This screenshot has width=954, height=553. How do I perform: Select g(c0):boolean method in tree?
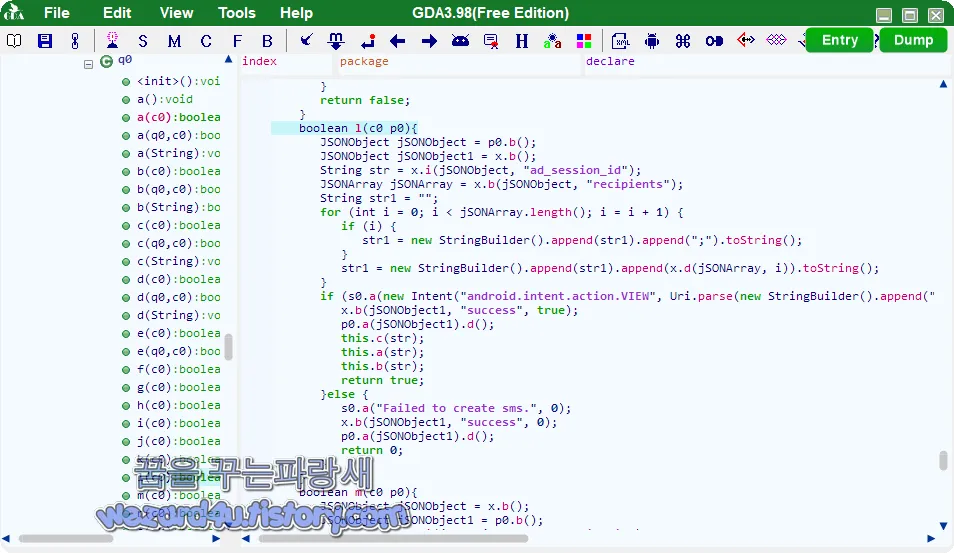(x=178, y=387)
